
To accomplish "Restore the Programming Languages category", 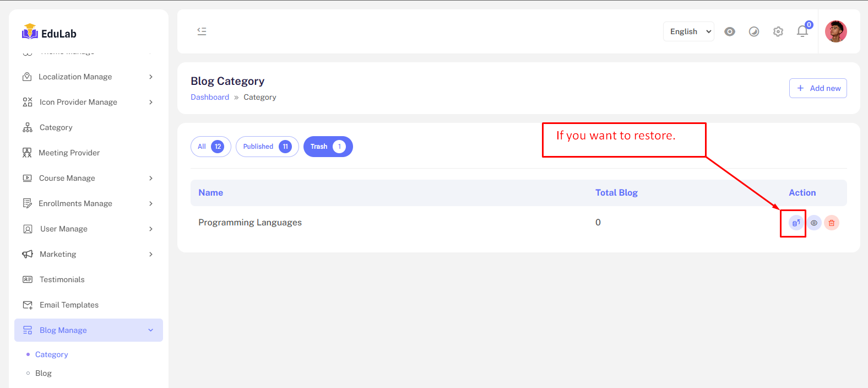I will pyautogui.click(x=796, y=223).
